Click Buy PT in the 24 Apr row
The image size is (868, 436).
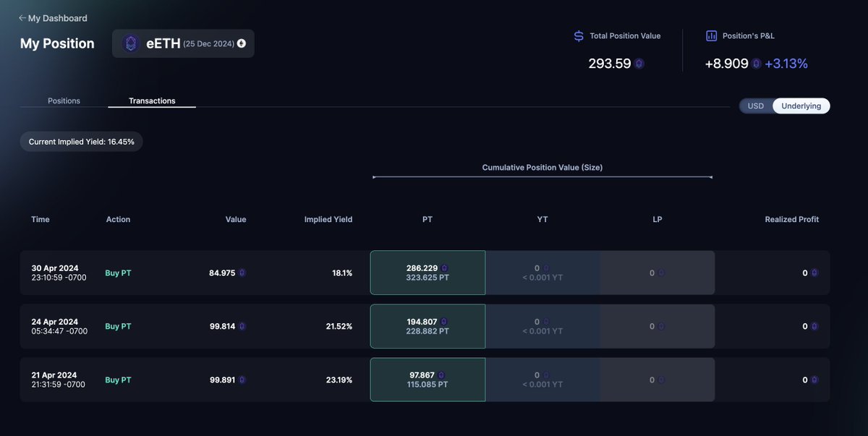pyautogui.click(x=118, y=326)
